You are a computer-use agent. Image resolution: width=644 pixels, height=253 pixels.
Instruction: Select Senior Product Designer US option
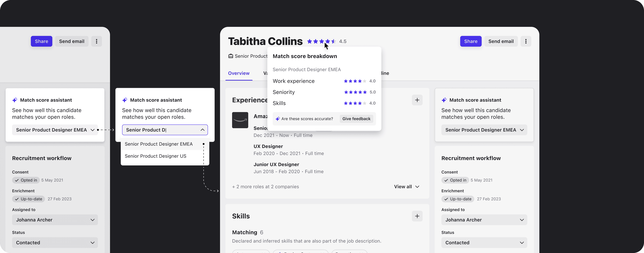pyautogui.click(x=155, y=156)
